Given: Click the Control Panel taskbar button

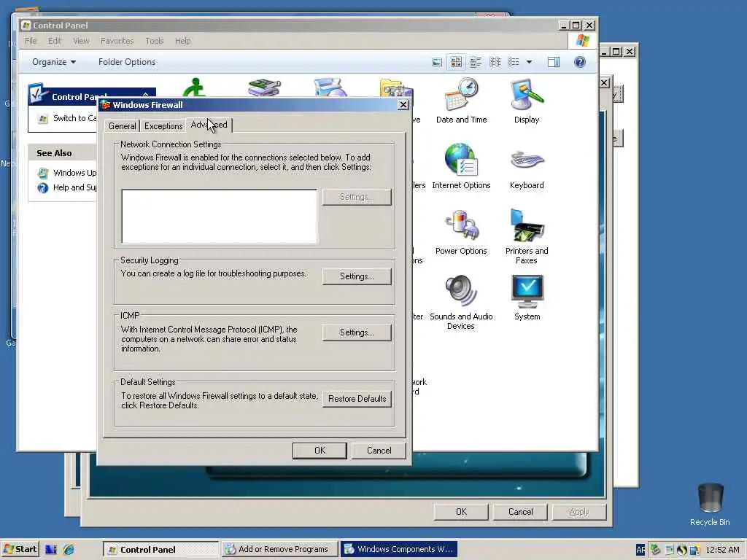Looking at the screenshot, I should tap(160, 550).
